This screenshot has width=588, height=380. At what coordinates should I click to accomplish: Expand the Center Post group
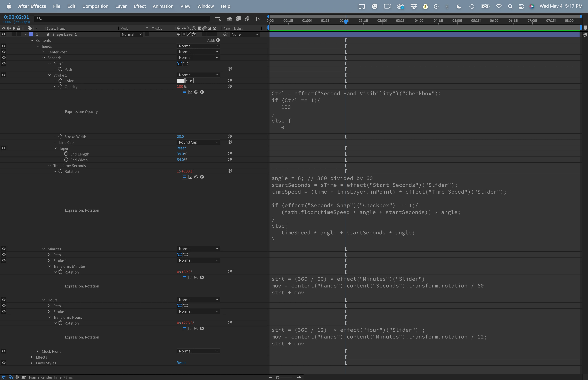(43, 52)
